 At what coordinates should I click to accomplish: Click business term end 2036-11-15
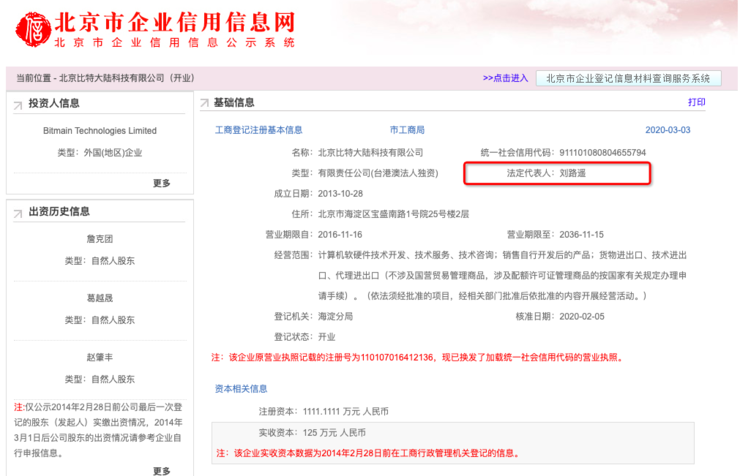(x=582, y=235)
